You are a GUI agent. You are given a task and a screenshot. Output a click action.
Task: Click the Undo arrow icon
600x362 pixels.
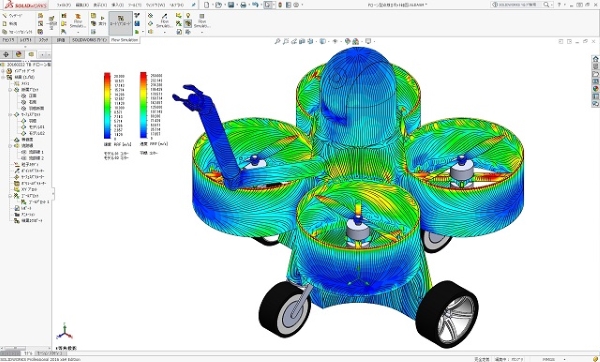(255, 5)
